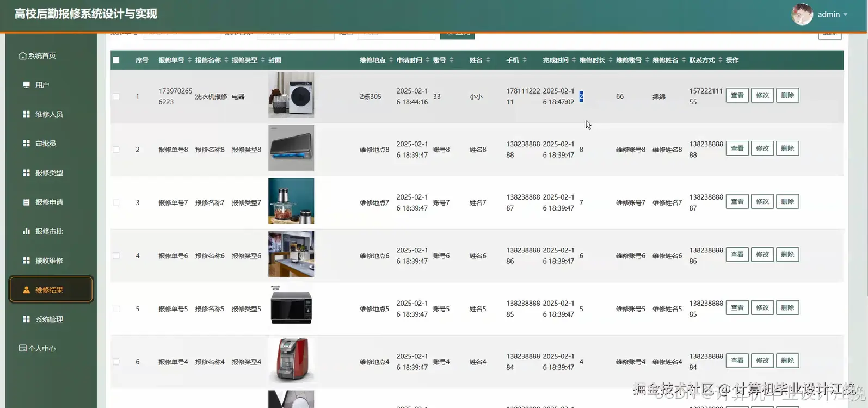This screenshot has width=868, height=408.
Task: Click the home icon beside 系统首页
Action: pos(22,55)
